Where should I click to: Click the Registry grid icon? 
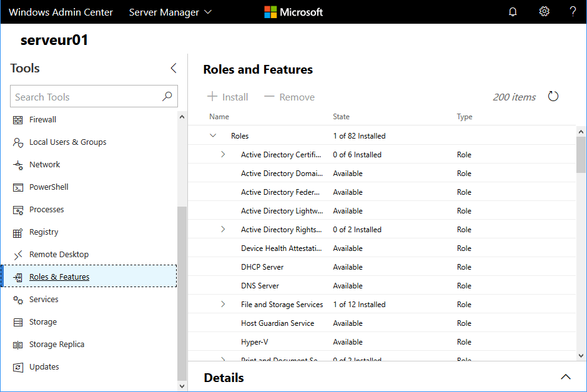(x=17, y=233)
